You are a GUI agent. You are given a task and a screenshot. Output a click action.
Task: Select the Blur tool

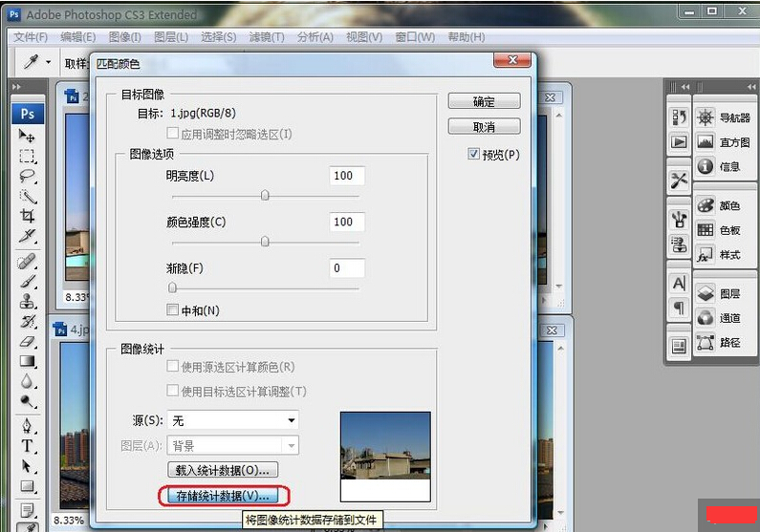[27, 381]
